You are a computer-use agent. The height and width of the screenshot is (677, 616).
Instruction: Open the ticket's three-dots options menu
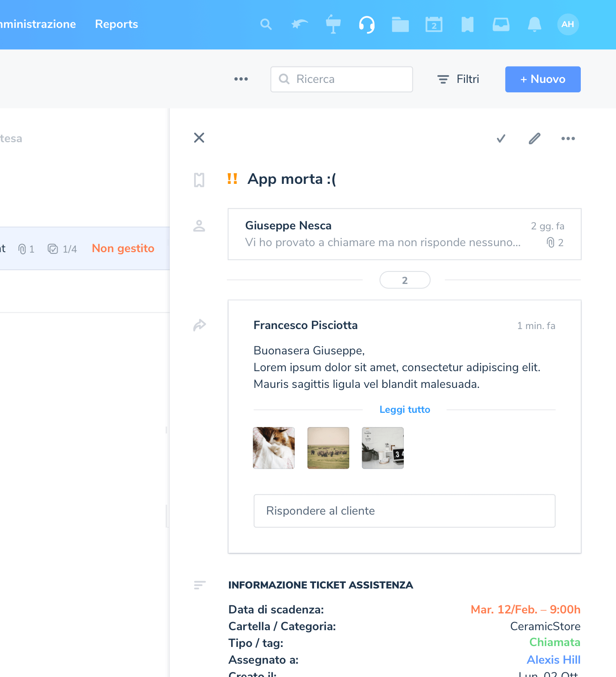568,138
